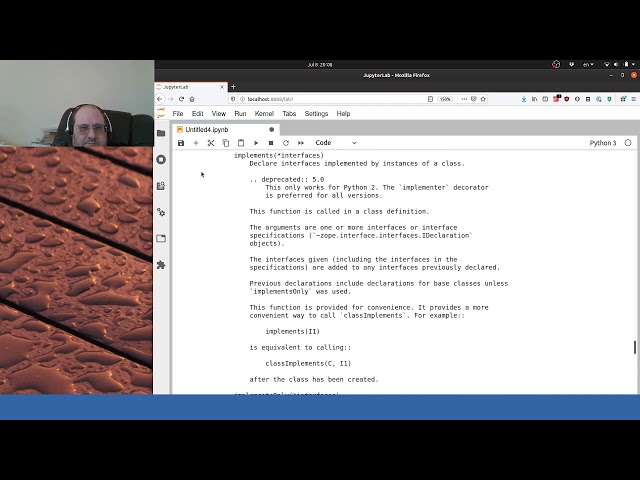Insert a cell below with plus icon
The width and height of the screenshot is (640, 480).
coord(196,143)
